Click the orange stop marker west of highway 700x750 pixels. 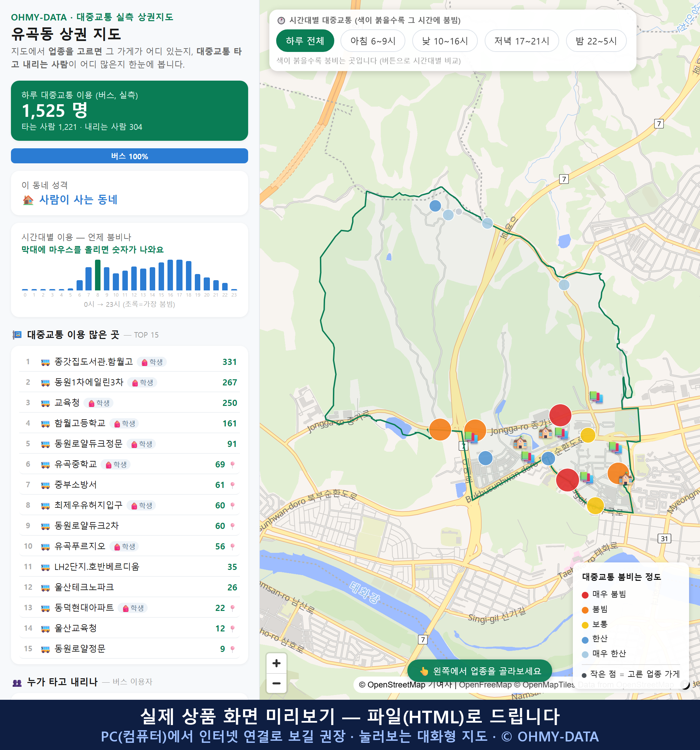440,429
